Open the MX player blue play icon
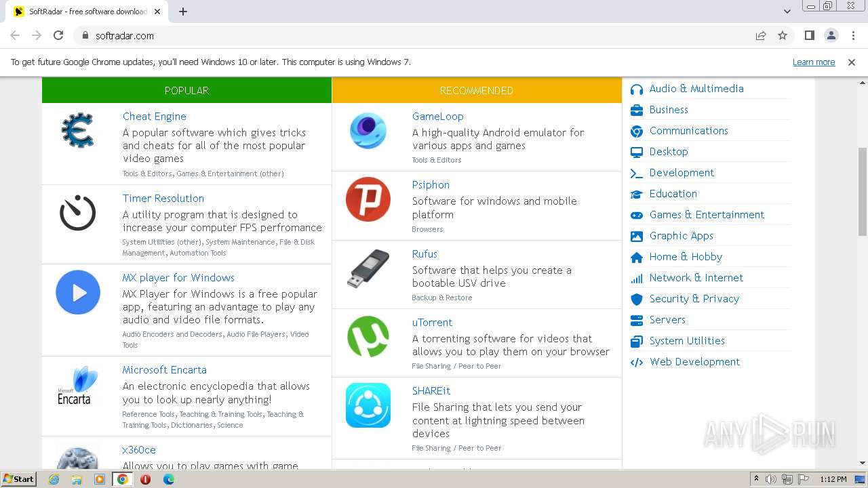The height and width of the screenshot is (488, 868). pyautogui.click(x=78, y=292)
